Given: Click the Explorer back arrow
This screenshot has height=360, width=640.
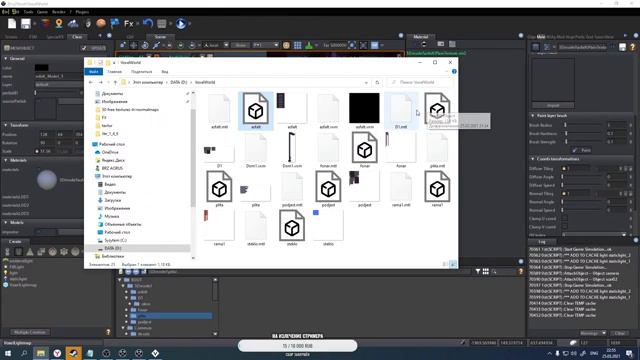Looking at the screenshot, I should (91, 82).
